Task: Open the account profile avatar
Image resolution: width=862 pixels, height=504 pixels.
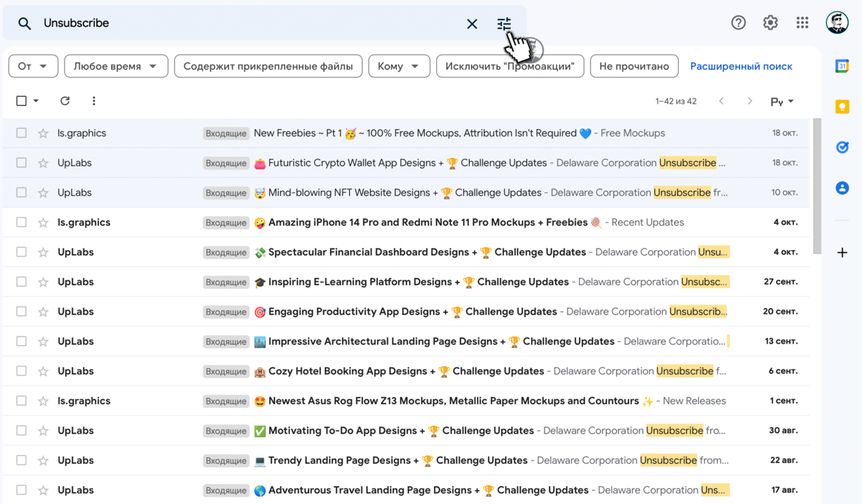Action: click(x=838, y=23)
